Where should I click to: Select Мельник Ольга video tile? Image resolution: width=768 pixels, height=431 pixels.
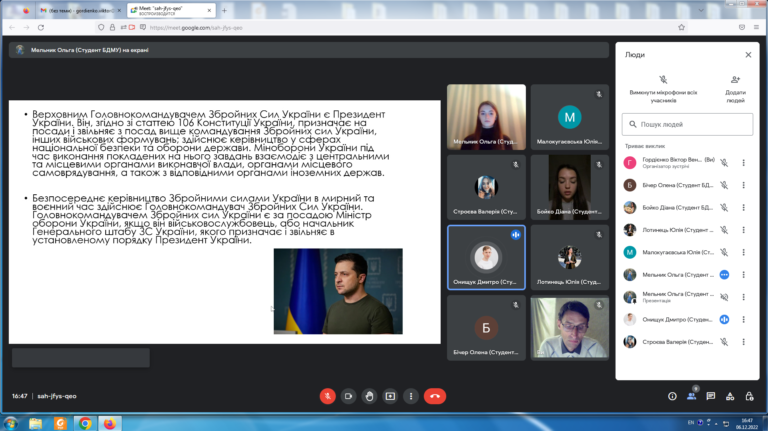tap(486, 117)
